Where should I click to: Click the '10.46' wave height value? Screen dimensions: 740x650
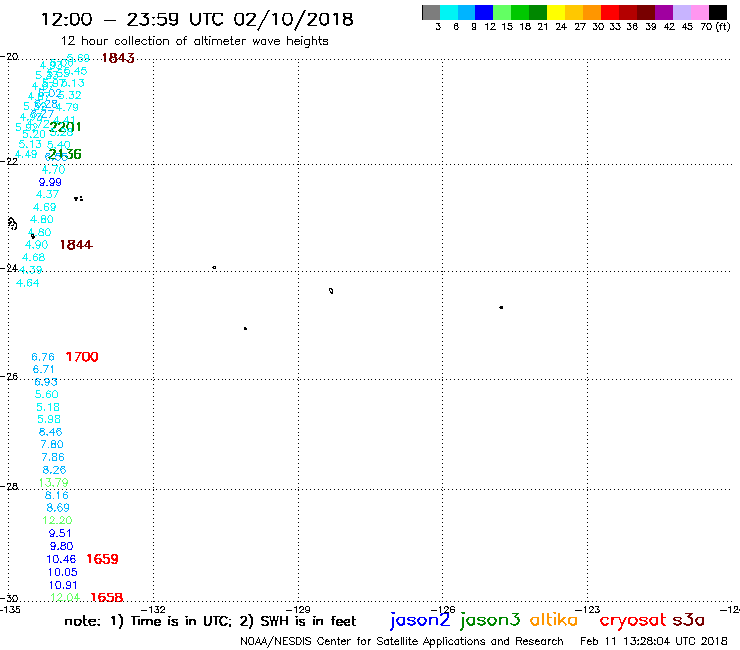[61, 559]
